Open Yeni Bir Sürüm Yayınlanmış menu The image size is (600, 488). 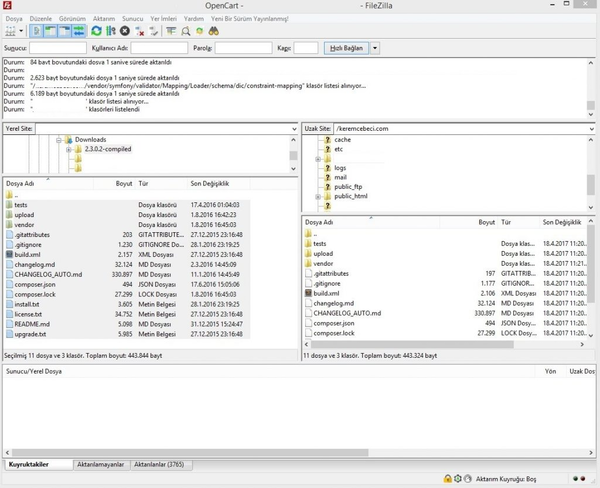pyautogui.click(x=249, y=18)
